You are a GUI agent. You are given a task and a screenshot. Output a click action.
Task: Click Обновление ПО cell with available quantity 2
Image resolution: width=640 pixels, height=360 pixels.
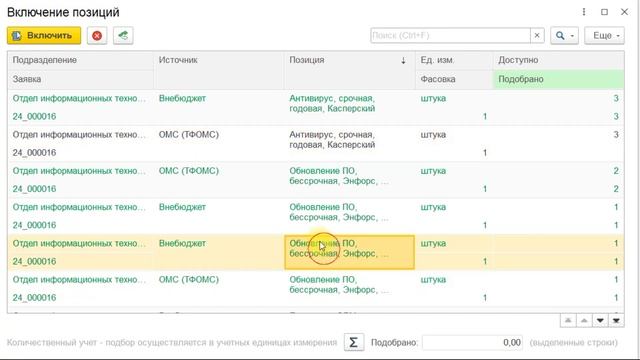(x=349, y=180)
